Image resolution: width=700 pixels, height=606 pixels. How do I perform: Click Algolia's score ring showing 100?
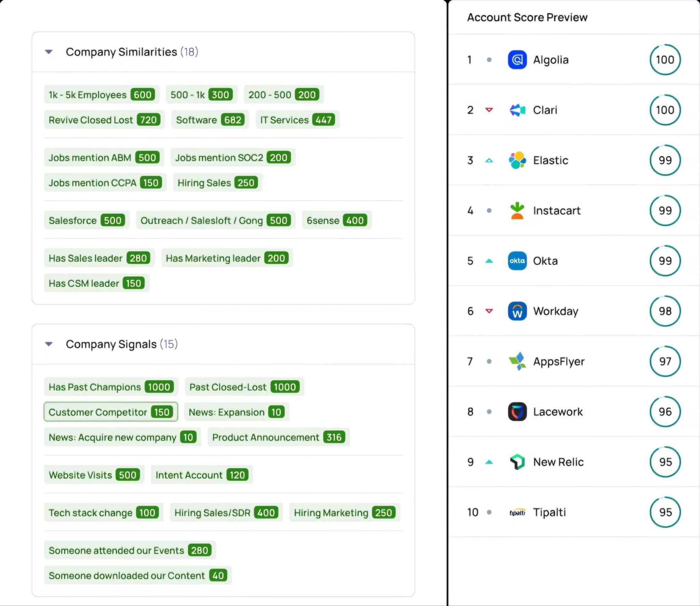coord(665,60)
